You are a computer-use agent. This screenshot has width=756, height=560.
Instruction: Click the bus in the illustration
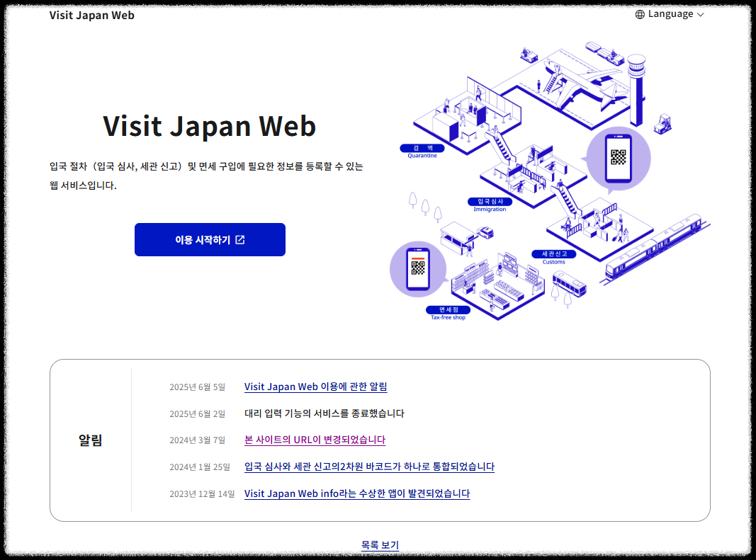pyautogui.click(x=569, y=283)
